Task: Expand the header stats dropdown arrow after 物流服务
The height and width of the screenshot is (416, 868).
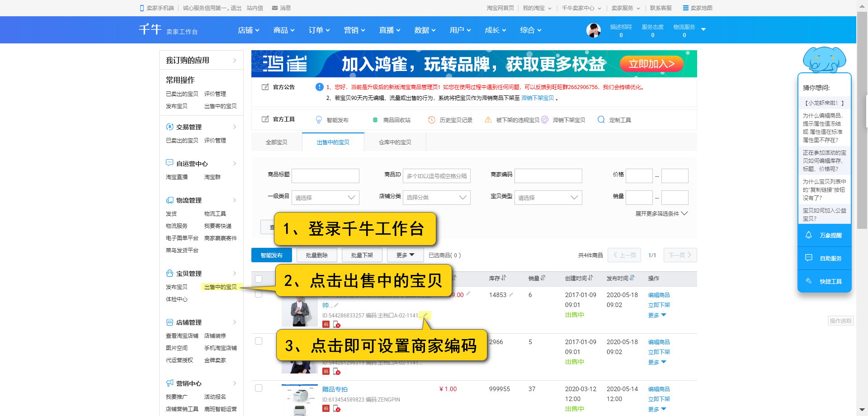Action: tap(703, 29)
